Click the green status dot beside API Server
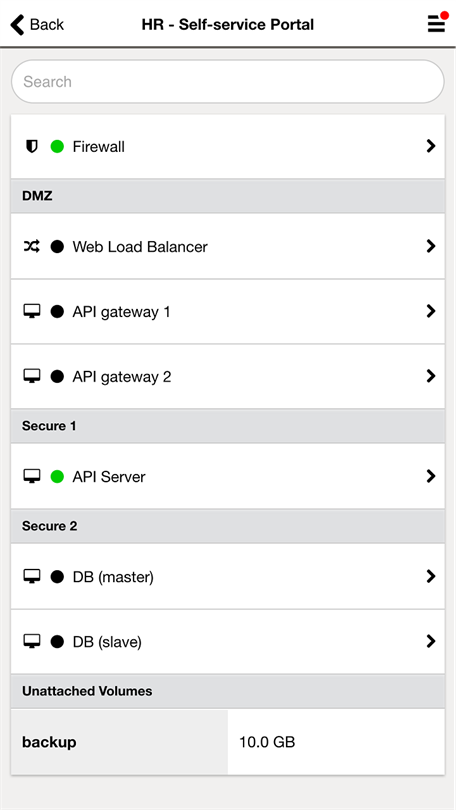 click(x=57, y=476)
